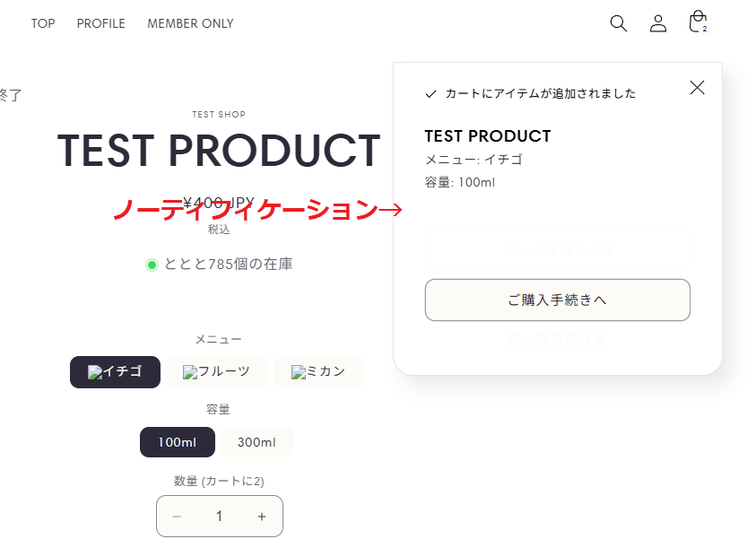Select the ミカン menu option
This screenshot has width=756, height=539.
coord(318,371)
